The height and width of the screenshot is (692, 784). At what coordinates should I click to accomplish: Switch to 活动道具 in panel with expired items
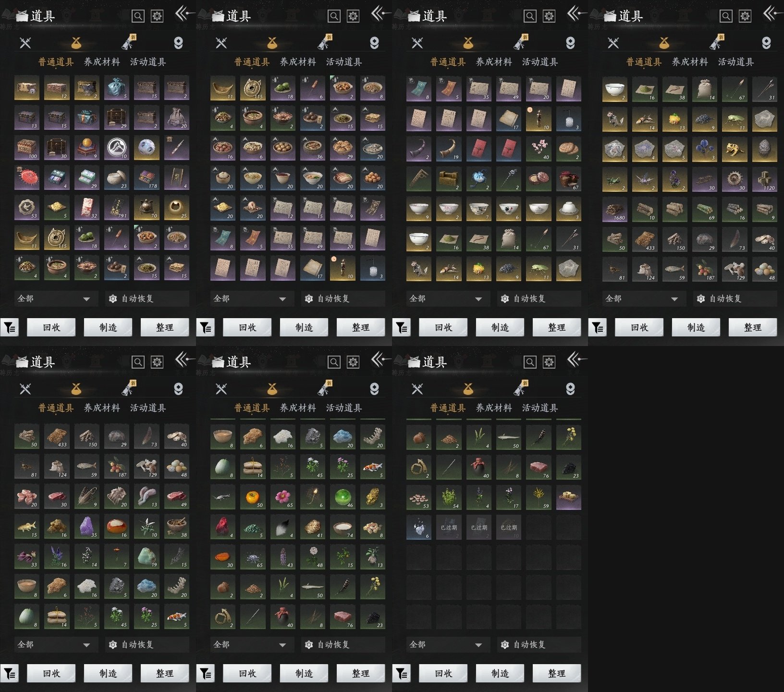pyautogui.click(x=540, y=408)
